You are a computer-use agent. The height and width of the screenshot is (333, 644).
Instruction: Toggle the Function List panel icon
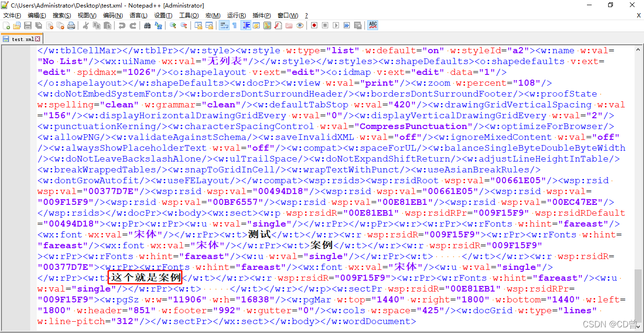coord(278,25)
